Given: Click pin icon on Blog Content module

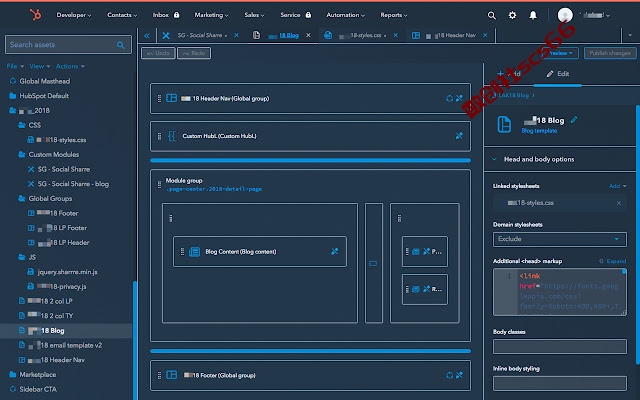Looking at the screenshot, I should click(x=335, y=251).
